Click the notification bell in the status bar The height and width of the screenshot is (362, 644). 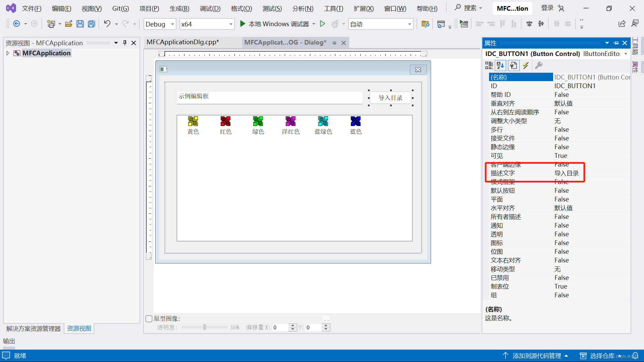635,356
